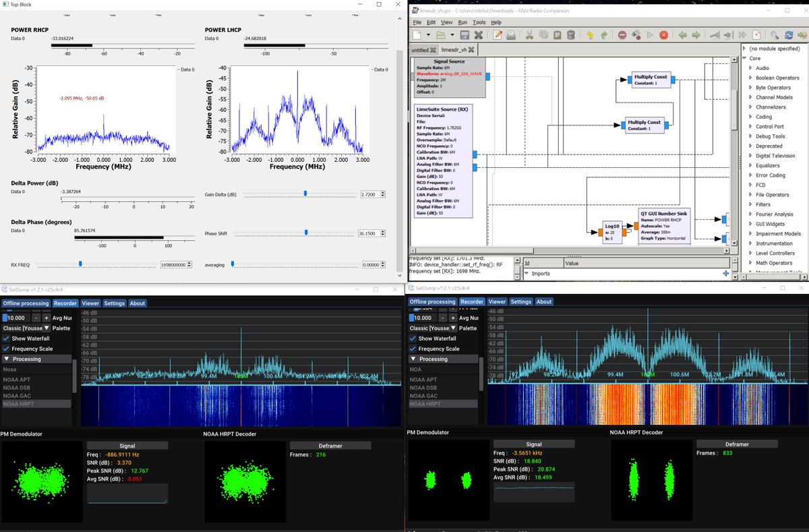Click the Save floppy disk icon
The width and height of the screenshot is (809, 532).
click(x=465, y=34)
